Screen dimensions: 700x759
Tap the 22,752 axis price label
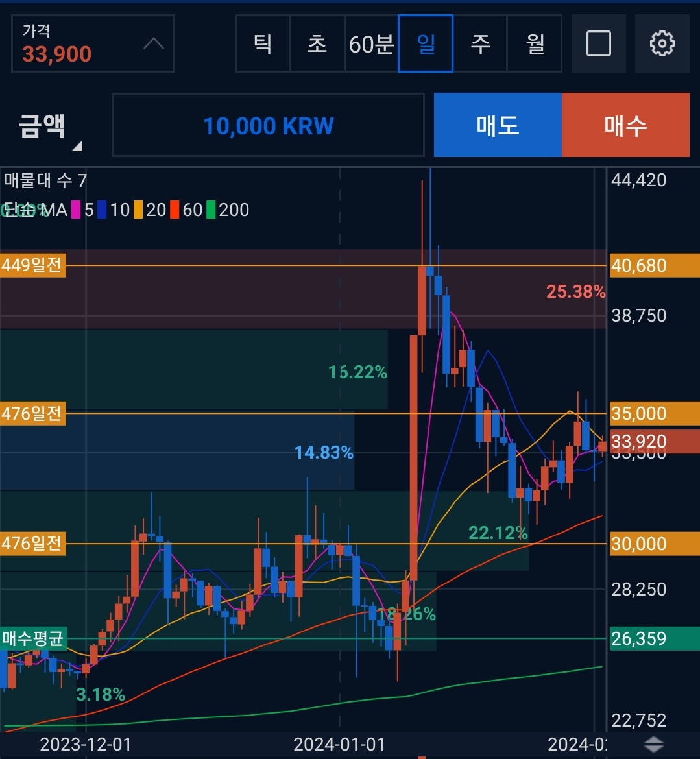[x=639, y=720]
